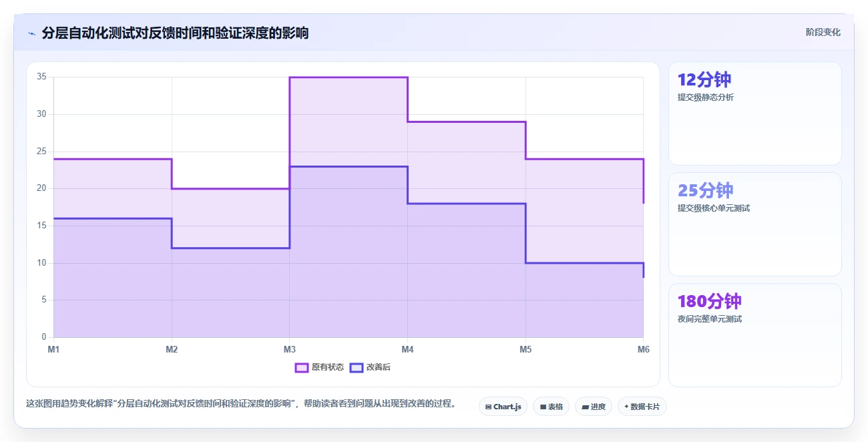Click the 夜间完整单元测试 label
The height and width of the screenshot is (442, 868).
[709, 319]
